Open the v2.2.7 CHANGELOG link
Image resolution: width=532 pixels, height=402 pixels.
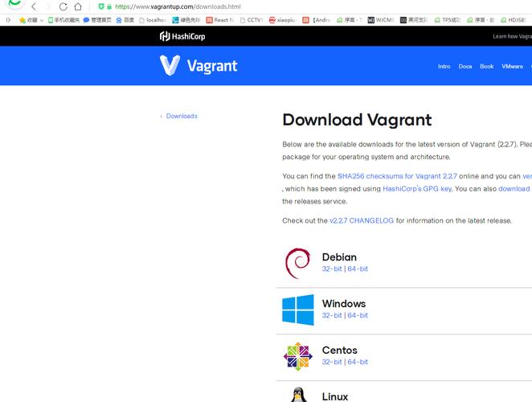pos(362,220)
